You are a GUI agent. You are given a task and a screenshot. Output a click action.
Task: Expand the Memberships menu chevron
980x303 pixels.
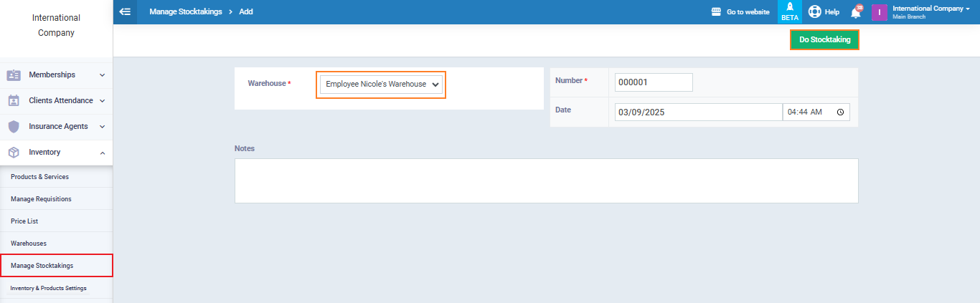point(102,74)
